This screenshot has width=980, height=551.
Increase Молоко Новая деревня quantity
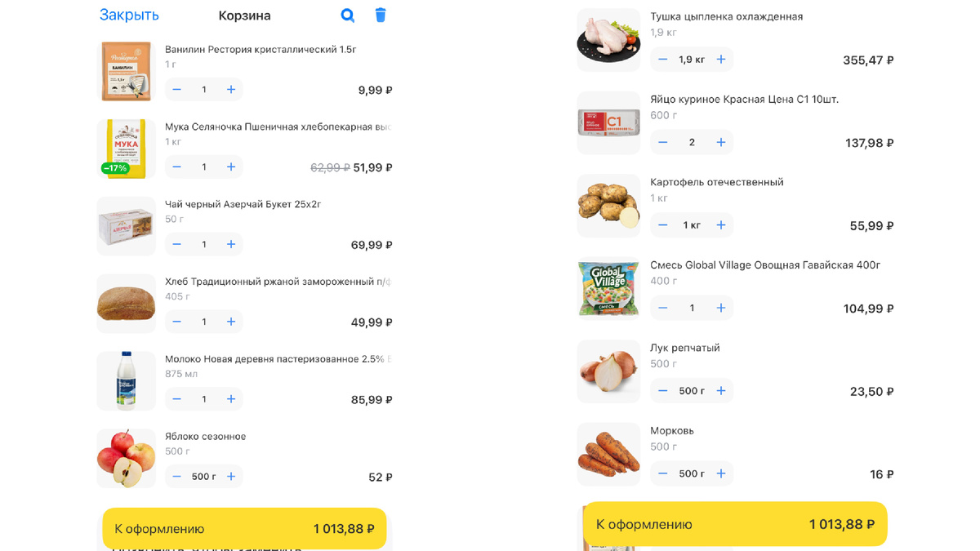click(x=231, y=398)
